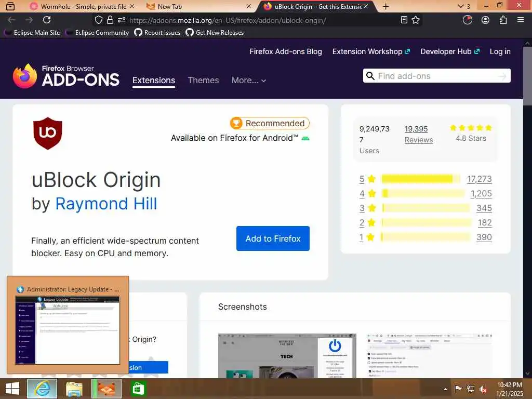Viewport: 532px width, 399px height.
Task: Select the Extensions menu item
Action: (x=154, y=81)
